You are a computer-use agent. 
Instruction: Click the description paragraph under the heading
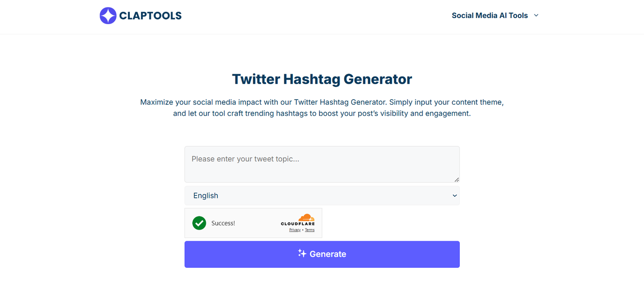point(322,108)
